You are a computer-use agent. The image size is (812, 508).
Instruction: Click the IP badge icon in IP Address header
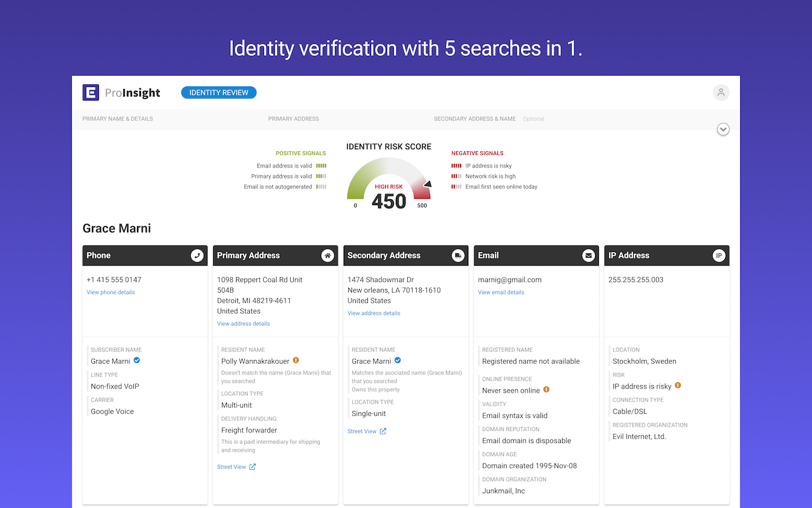(719, 255)
